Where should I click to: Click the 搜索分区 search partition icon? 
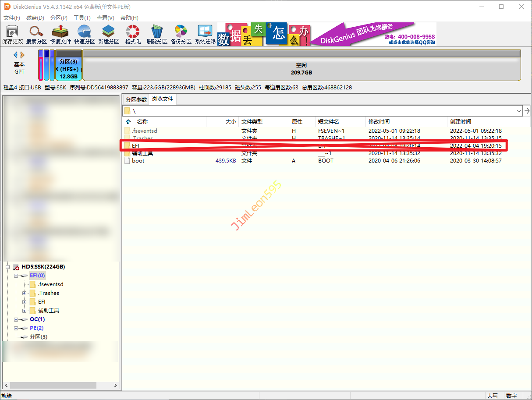36,34
